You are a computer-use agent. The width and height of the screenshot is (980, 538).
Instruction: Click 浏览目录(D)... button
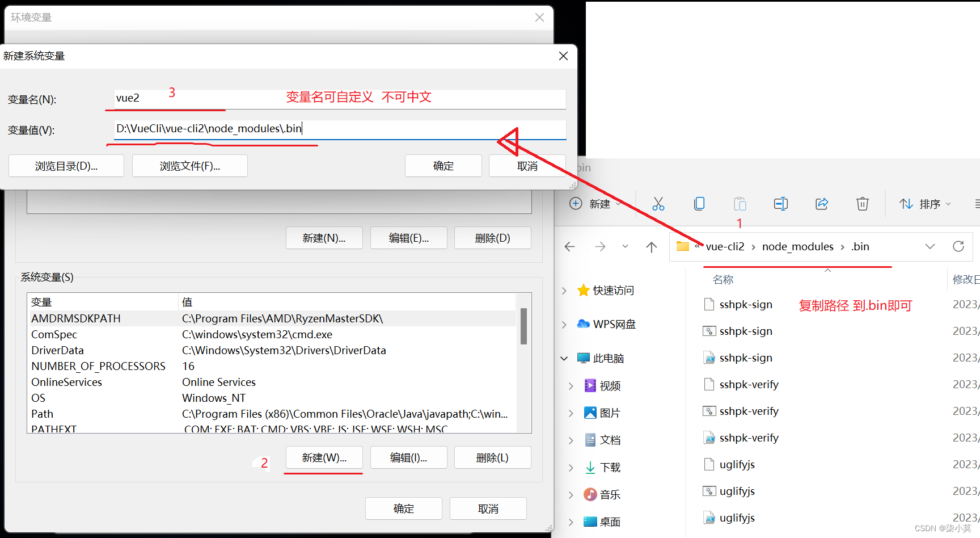point(66,166)
